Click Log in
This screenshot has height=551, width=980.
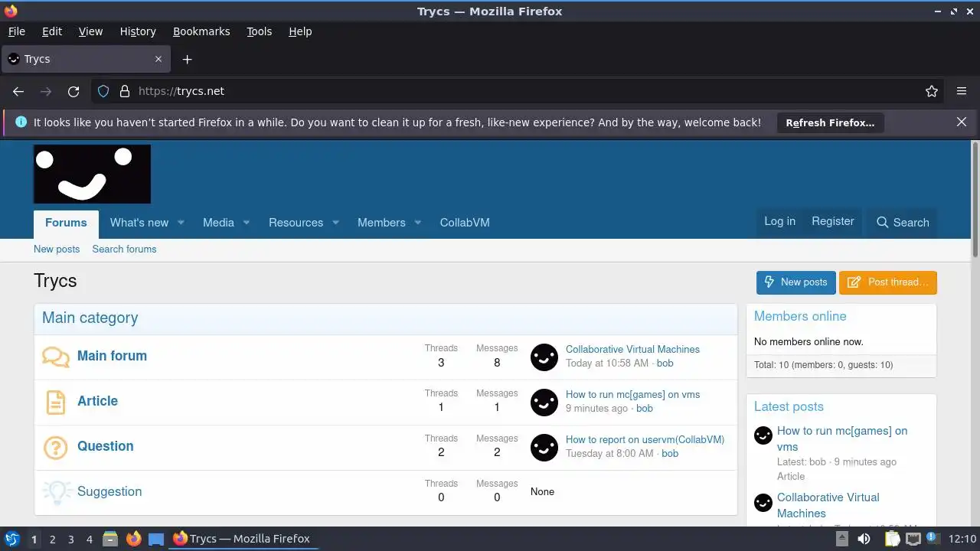[779, 221]
